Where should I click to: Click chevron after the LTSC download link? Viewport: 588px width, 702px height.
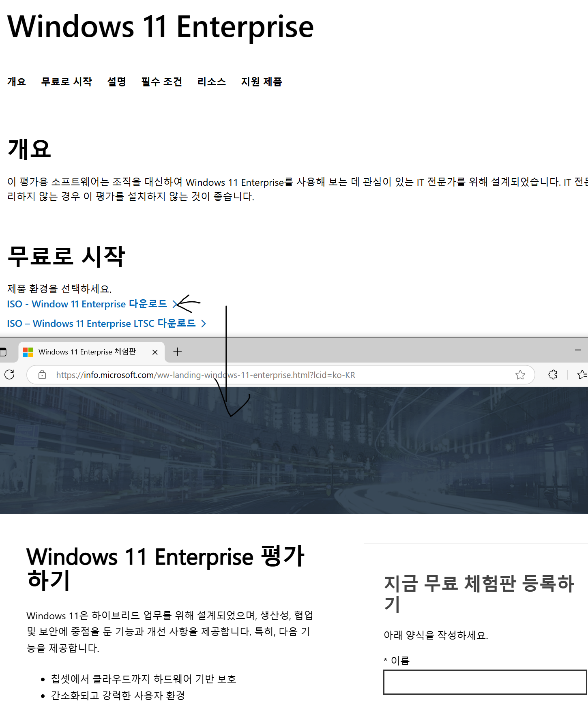[x=204, y=324]
